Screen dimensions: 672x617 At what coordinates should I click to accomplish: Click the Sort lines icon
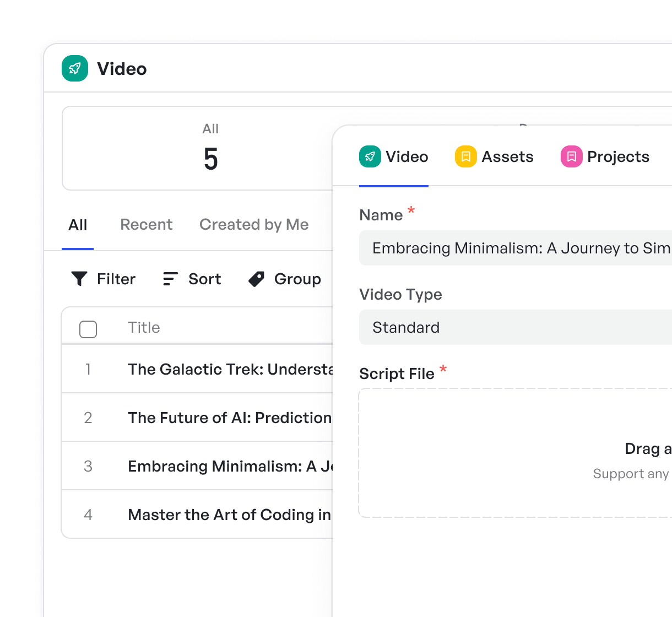170,279
